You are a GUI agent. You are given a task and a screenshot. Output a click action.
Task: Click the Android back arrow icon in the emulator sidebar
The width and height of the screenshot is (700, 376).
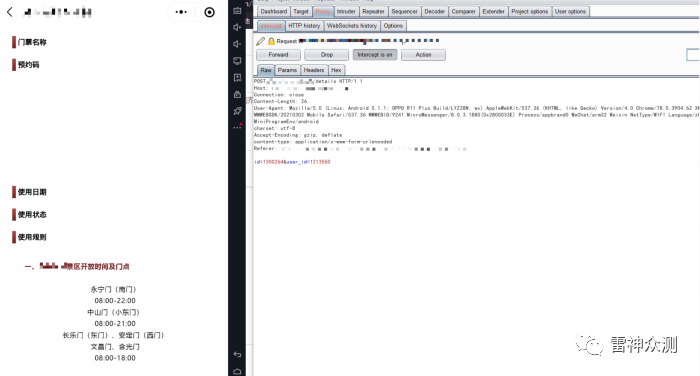click(x=237, y=354)
